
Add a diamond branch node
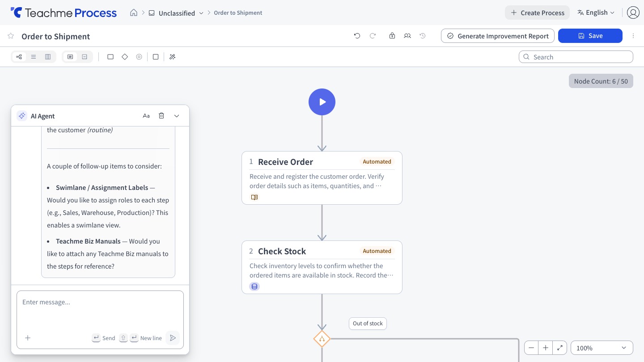click(125, 57)
